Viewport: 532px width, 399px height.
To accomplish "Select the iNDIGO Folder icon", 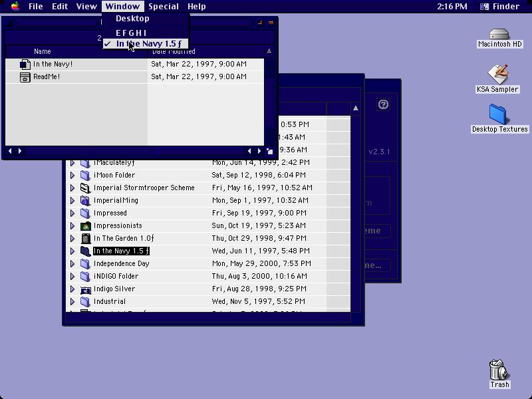I will pyautogui.click(x=86, y=277).
